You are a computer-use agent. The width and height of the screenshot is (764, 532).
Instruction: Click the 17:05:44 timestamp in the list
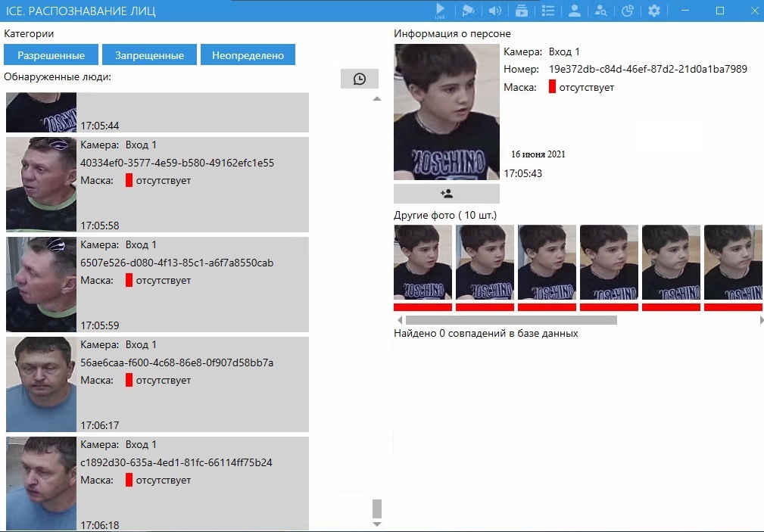[x=100, y=126]
